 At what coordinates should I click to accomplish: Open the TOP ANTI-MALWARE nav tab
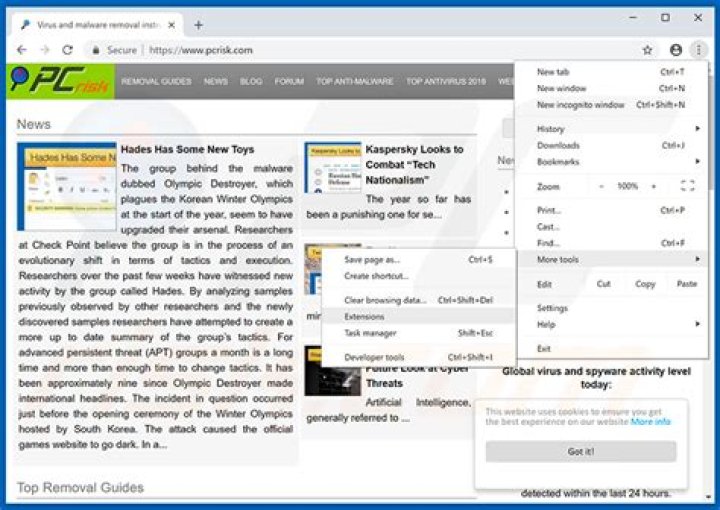pos(355,81)
